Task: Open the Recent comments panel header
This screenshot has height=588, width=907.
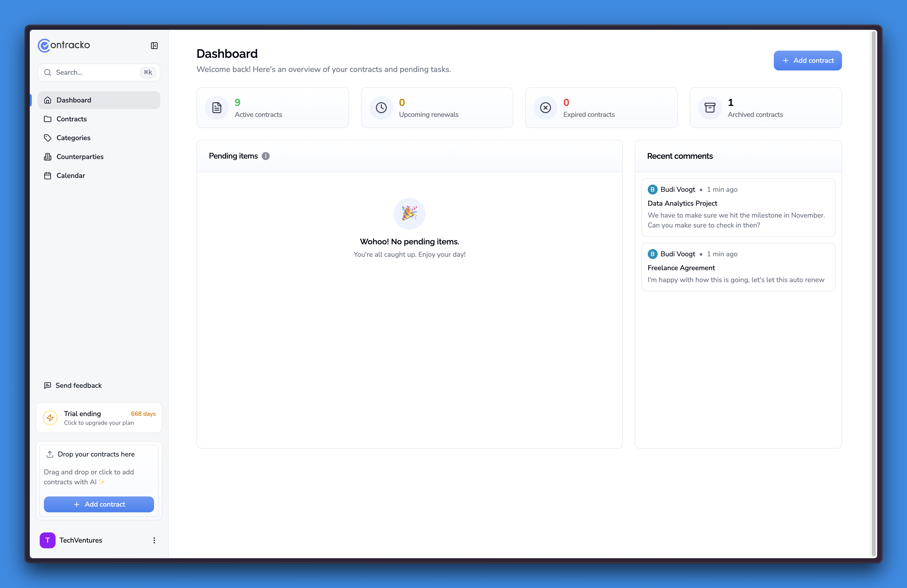Action: [680, 156]
